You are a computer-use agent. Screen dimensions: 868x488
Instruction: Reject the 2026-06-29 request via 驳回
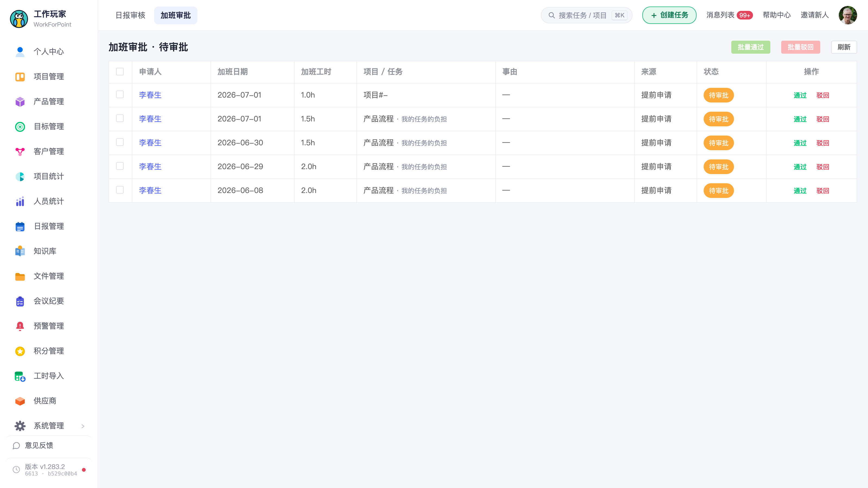click(x=822, y=167)
